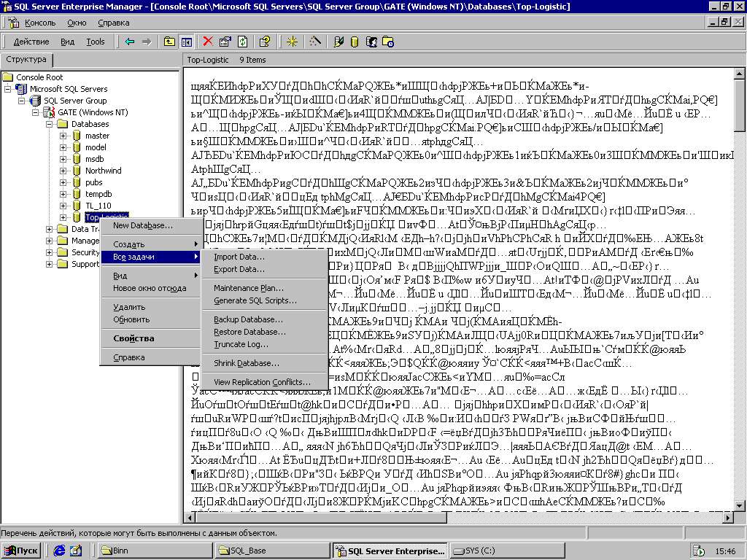The height and width of the screenshot is (560, 747).
Task: Choose Truncate Log... entry
Action: (264, 344)
